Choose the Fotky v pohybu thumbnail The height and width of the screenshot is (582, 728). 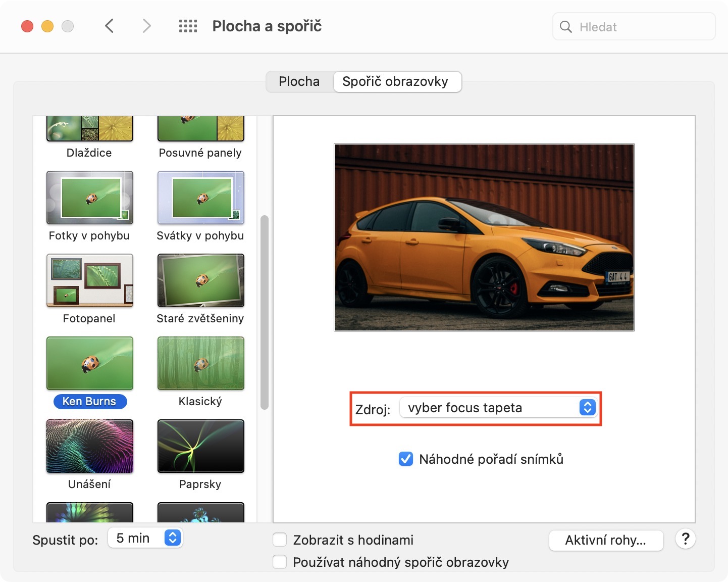pos(90,198)
